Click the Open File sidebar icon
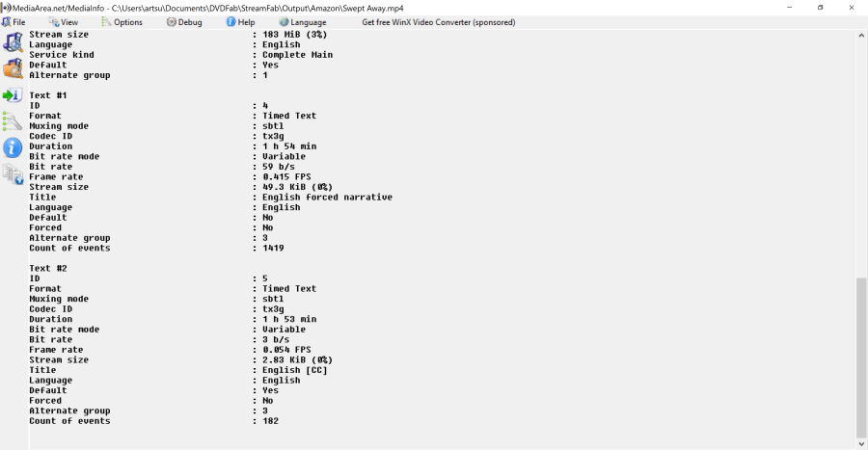This screenshot has height=450, width=868. pos(13,42)
